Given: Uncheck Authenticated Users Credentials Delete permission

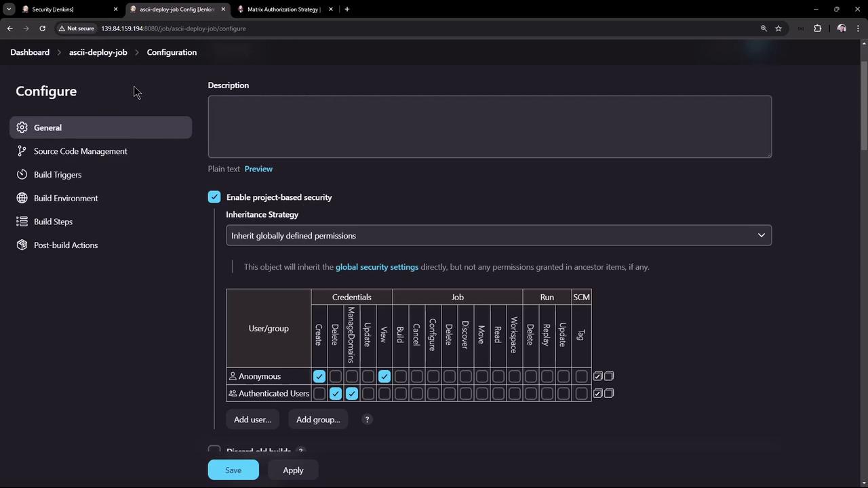Looking at the screenshot, I should pos(336,393).
